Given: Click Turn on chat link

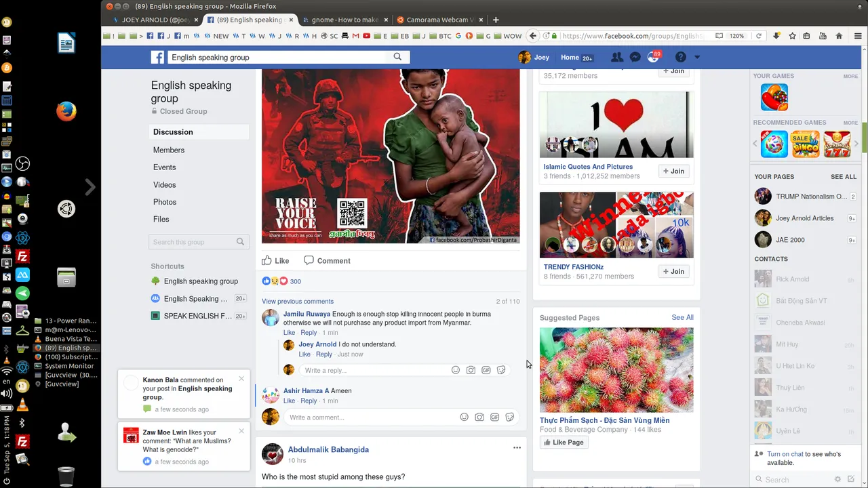Looking at the screenshot, I should 785,454.
